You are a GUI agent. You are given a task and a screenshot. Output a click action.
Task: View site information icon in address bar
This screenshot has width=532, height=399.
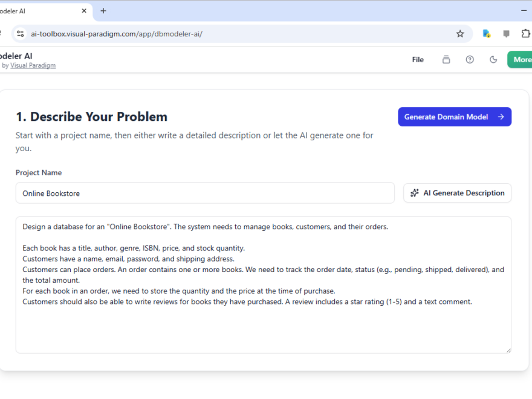20,34
